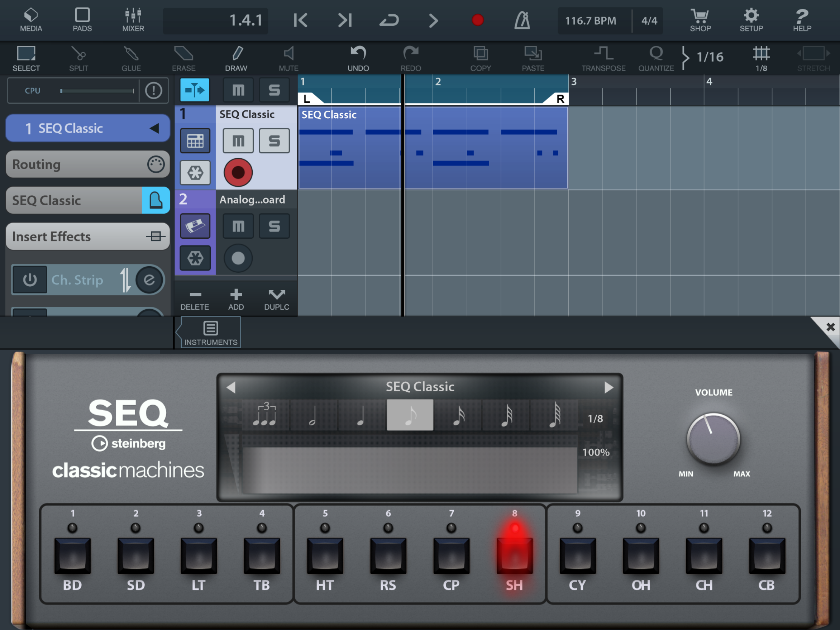Mute the Analog...oard track
This screenshot has width=840, height=630.
pos(238,226)
